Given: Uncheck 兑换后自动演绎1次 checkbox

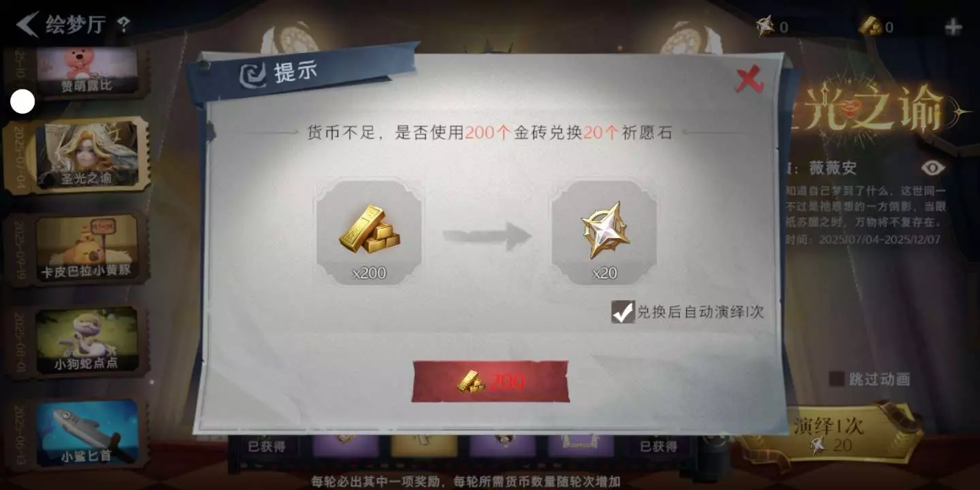Looking at the screenshot, I should [x=623, y=312].
